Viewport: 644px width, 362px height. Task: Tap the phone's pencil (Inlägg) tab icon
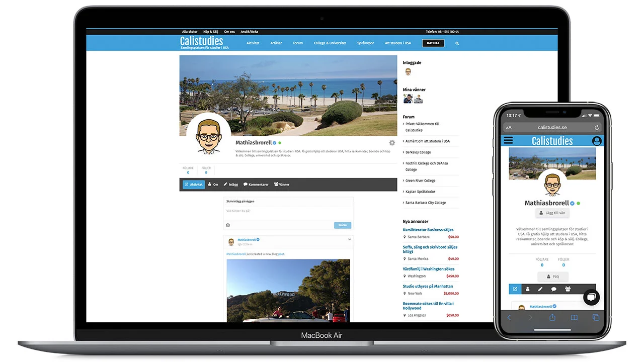(540, 289)
